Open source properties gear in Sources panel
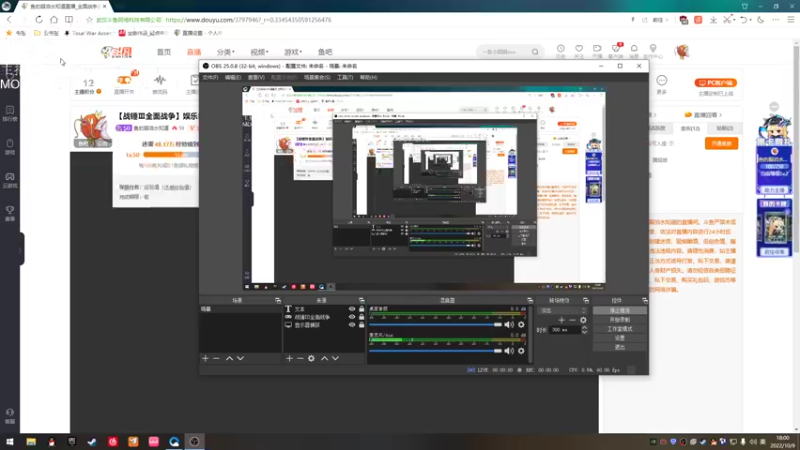 (x=311, y=359)
